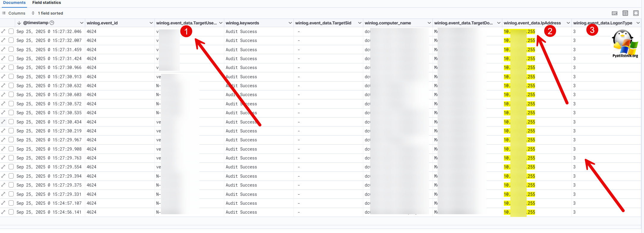
Task: Enter fullscreen mode for the data grid
Action: click(636, 13)
